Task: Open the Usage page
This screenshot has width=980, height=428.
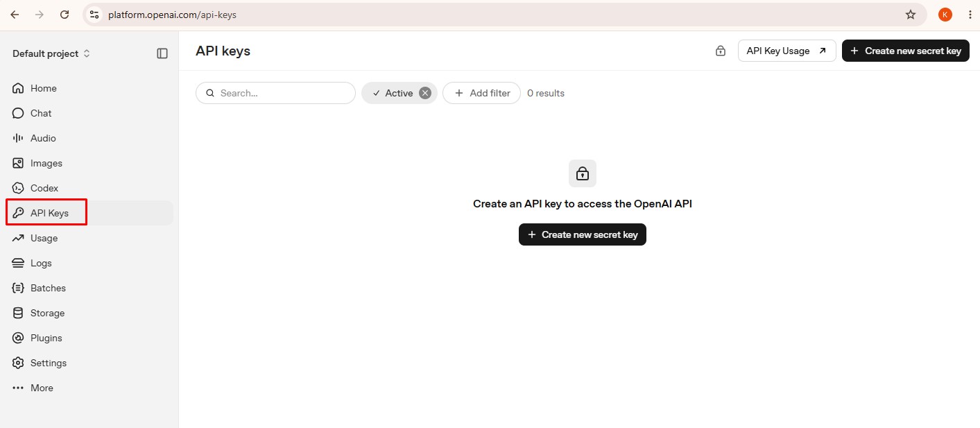Action: click(89, 238)
